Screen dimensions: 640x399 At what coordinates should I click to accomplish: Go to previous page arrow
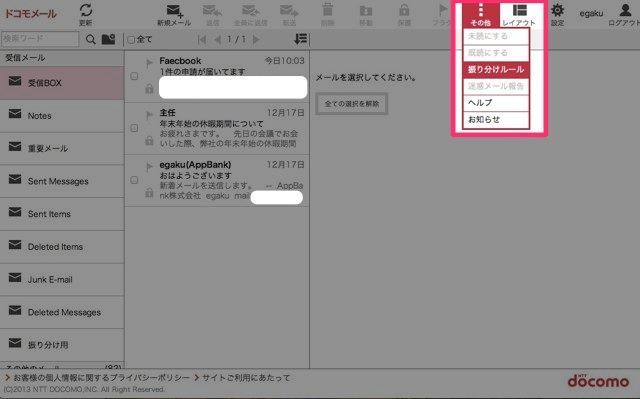coord(218,40)
